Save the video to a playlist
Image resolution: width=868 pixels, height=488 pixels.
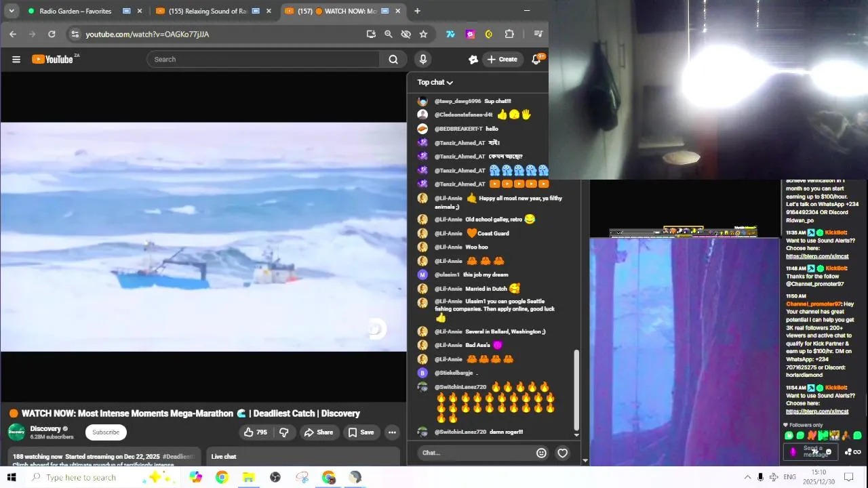pos(361,432)
